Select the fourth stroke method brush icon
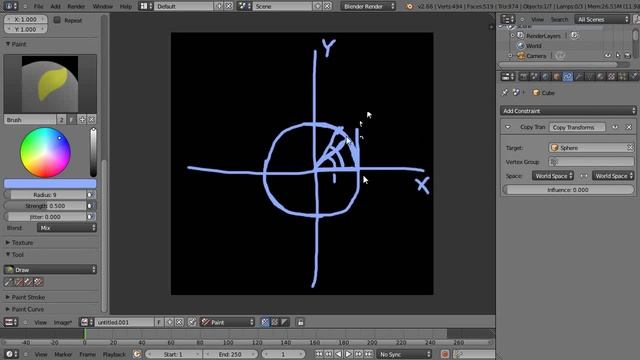 click(x=38, y=282)
